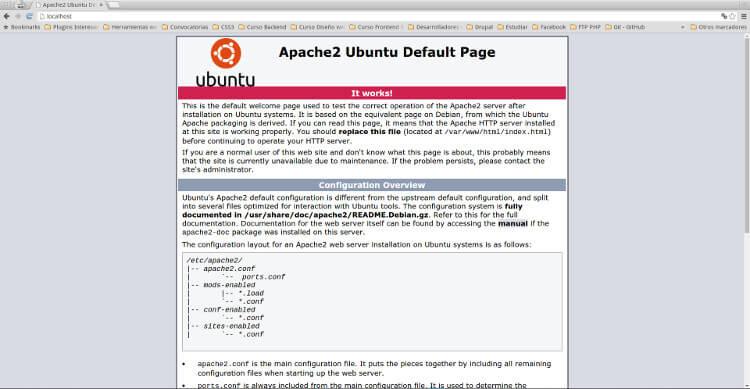This screenshot has height=389, width=750.
Task: Click the key icon in address bar
Action: (724, 16)
